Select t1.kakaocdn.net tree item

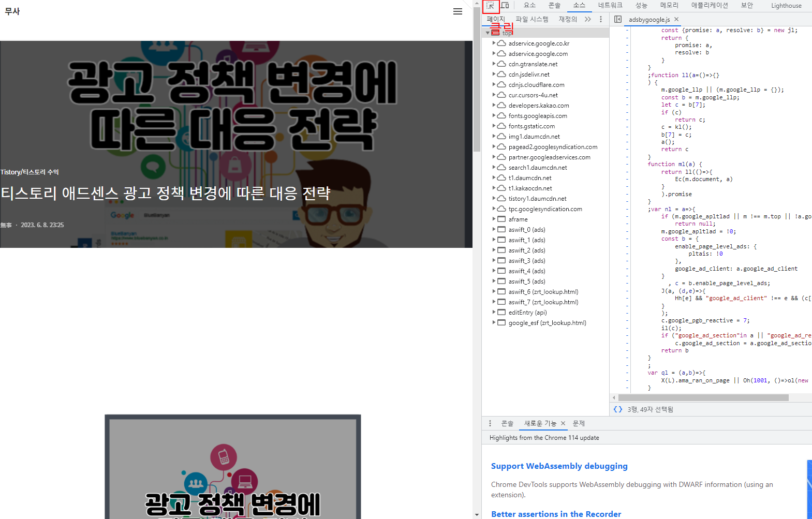click(530, 188)
